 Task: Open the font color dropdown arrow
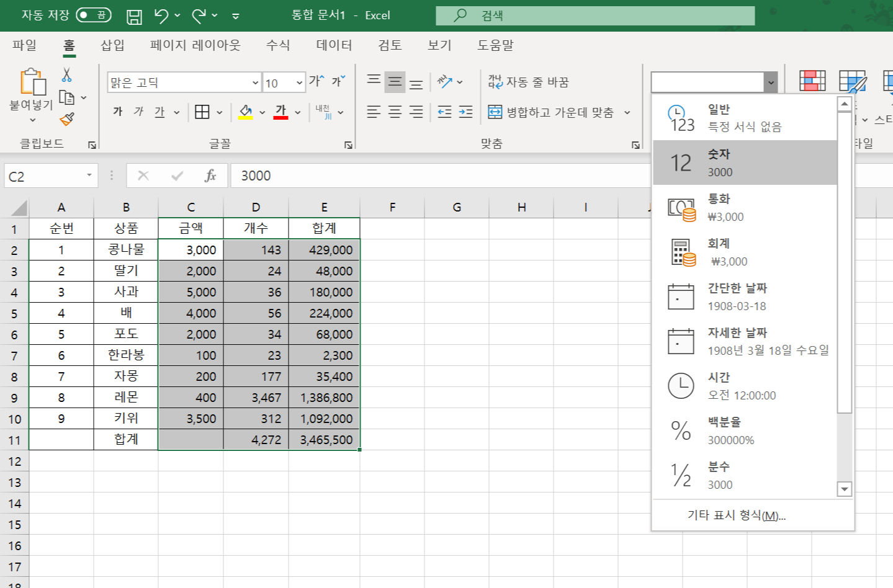coord(298,112)
